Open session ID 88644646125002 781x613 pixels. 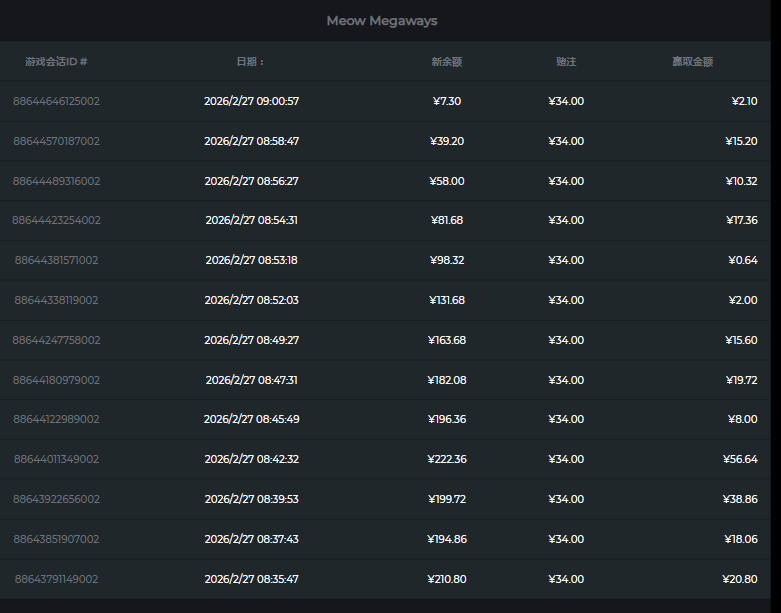tap(56, 101)
